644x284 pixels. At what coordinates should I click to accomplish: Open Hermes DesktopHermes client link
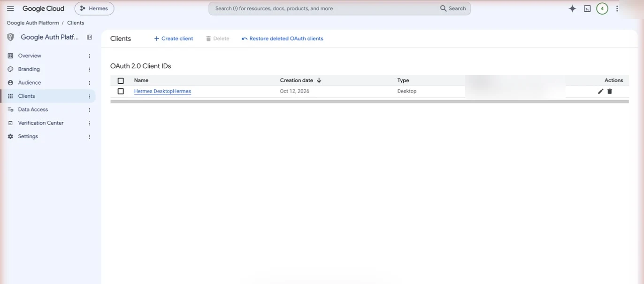(162, 91)
